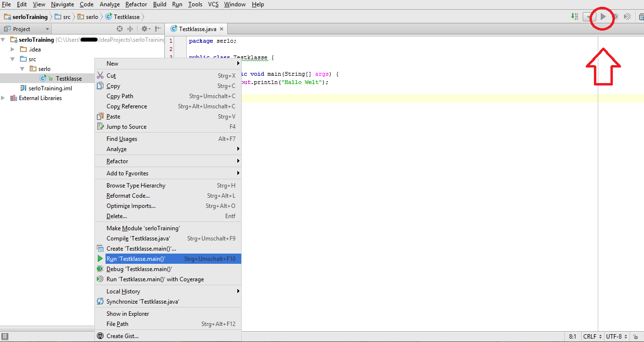Open the File menu
The height and width of the screenshot is (342, 644).
pos(6,4)
